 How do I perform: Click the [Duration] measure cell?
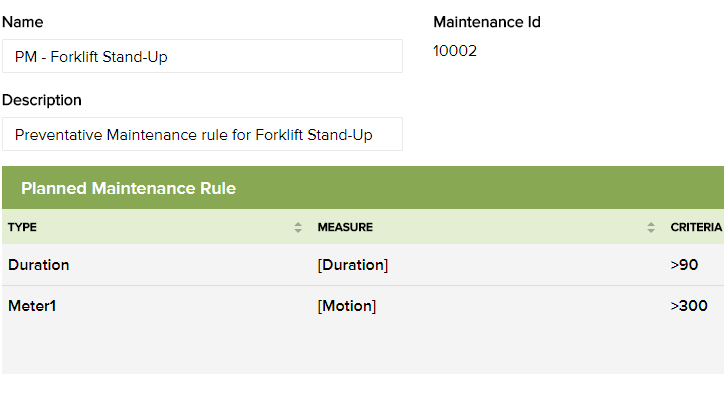pyautogui.click(x=353, y=265)
